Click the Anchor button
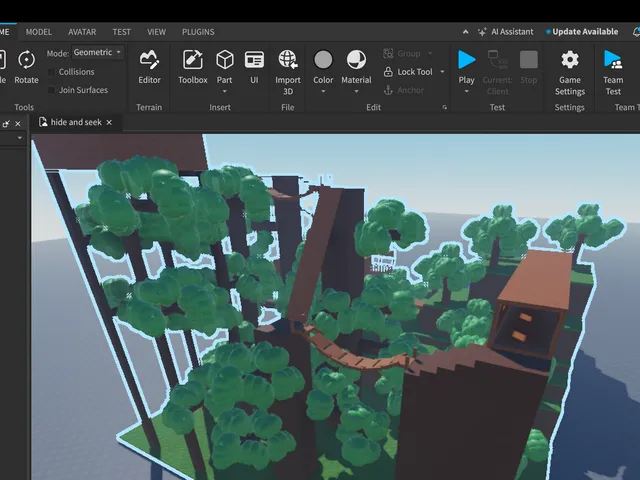 pyautogui.click(x=404, y=90)
